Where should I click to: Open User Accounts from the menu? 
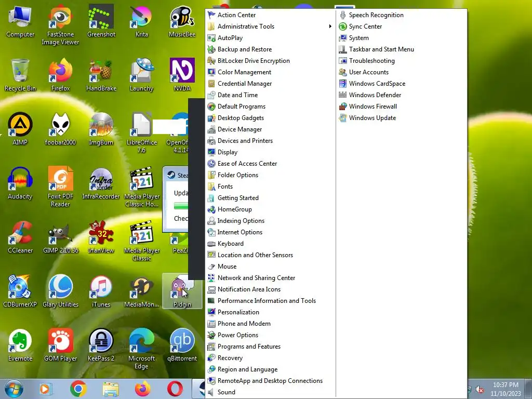[402, 72]
